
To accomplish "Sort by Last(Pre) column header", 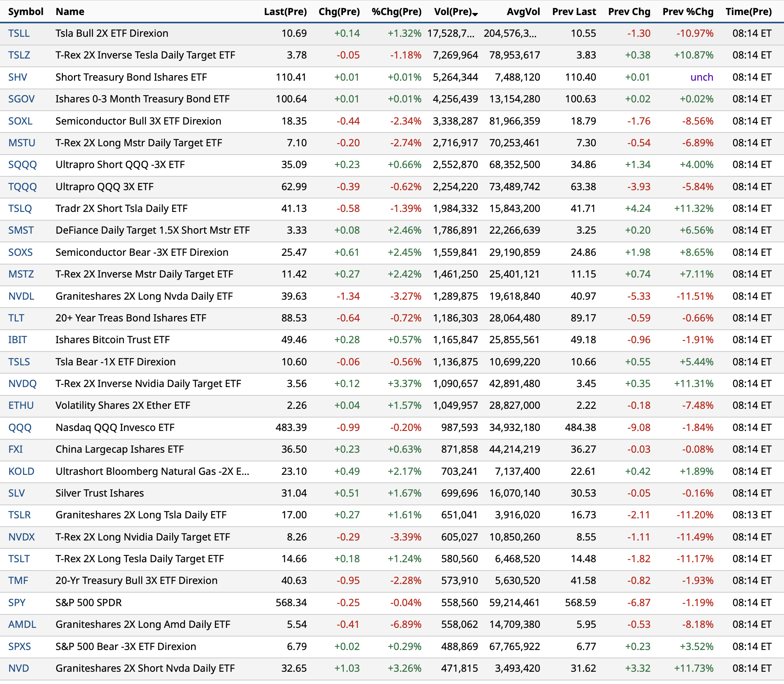I will pyautogui.click(x=285, y=11).
